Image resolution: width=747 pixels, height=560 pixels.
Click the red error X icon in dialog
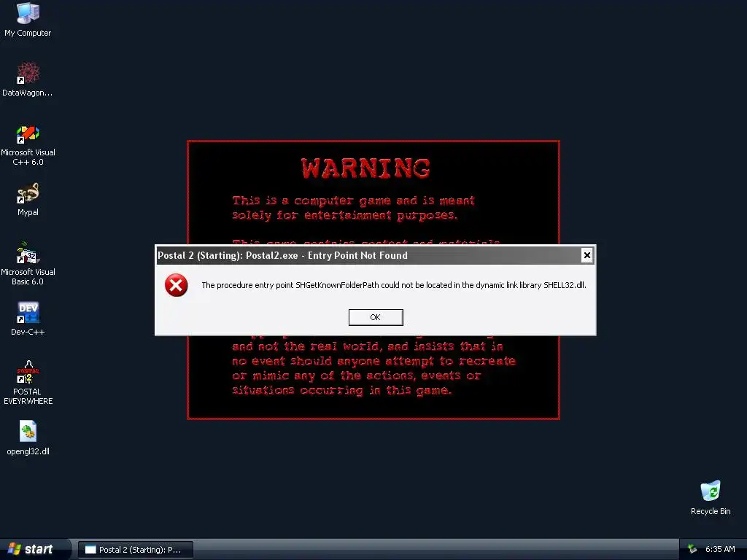pos(177,285)
